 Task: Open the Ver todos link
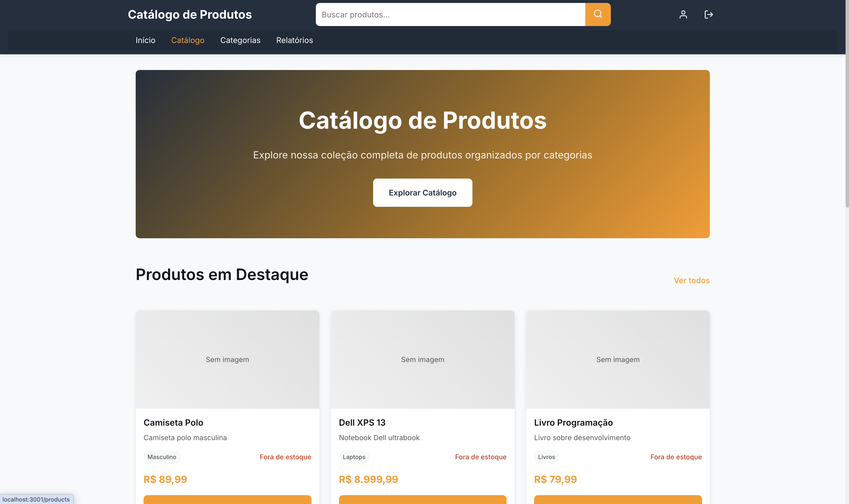[691, 280]
